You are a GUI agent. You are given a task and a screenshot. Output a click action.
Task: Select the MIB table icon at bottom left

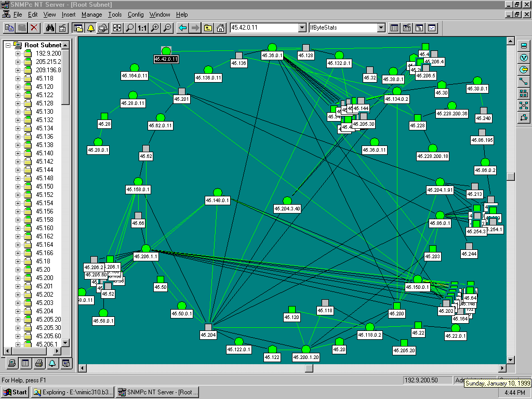(x=24, y=364)
